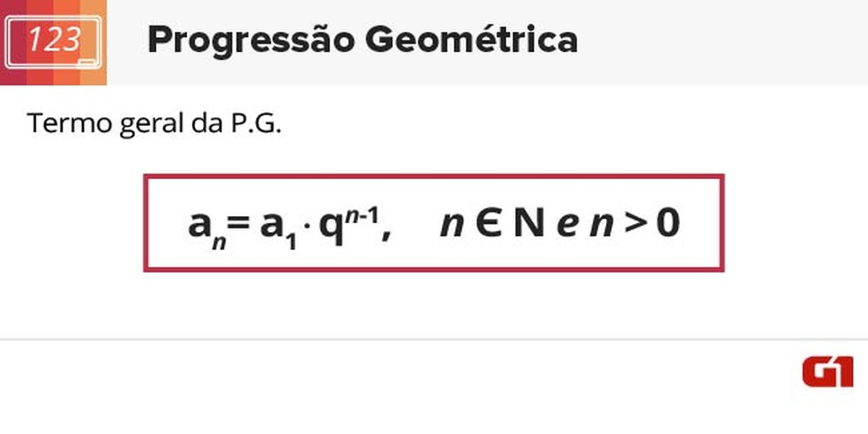Click the equals sign in the formula
Screen dimensions: 868x434
click(240, 225)
